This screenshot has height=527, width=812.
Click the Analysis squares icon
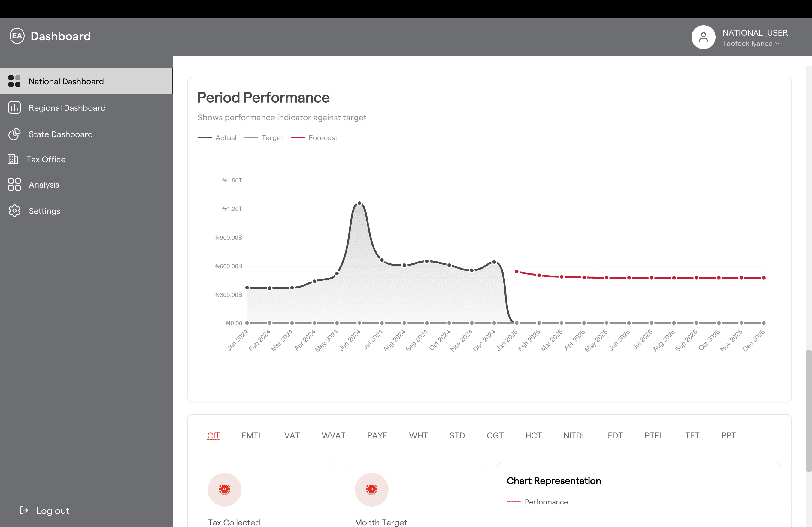click(14, 184)
